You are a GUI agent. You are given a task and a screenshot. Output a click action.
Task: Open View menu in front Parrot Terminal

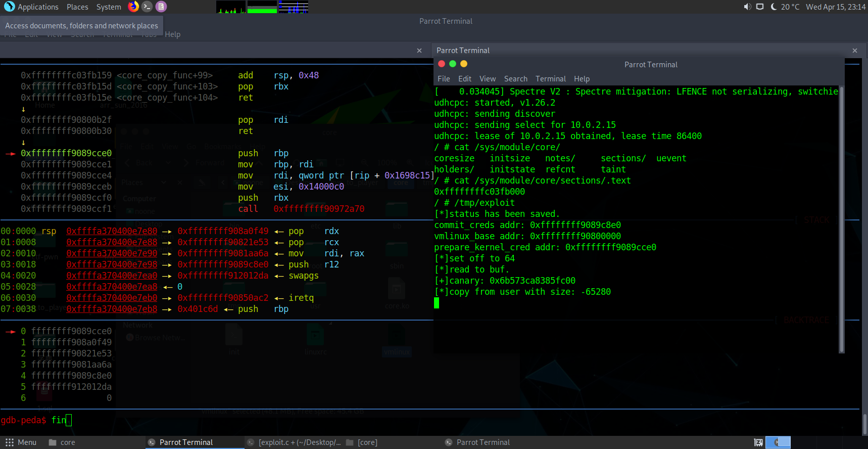(488, 79)
